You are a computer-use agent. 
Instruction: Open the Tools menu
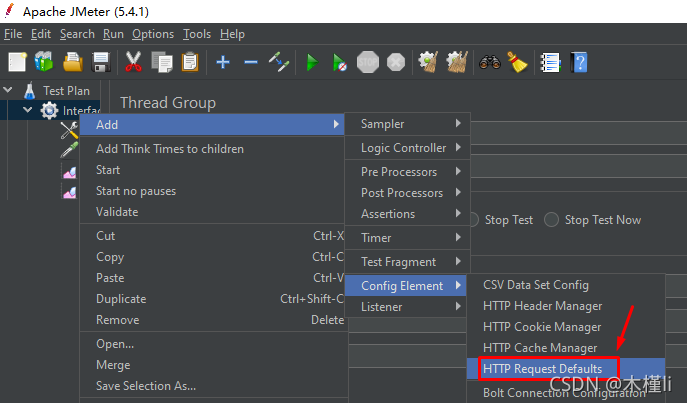pyautogui.click(x=197, y=34)
